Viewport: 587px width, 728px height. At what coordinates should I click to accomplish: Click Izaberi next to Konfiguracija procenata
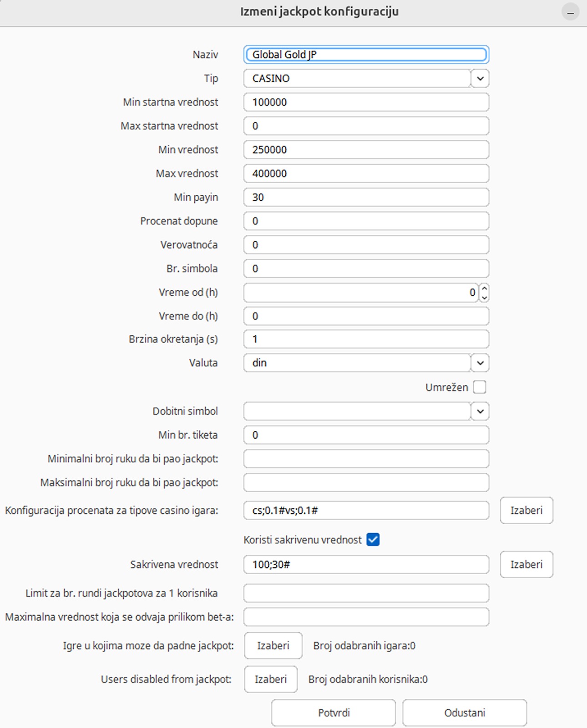[526, 511]
